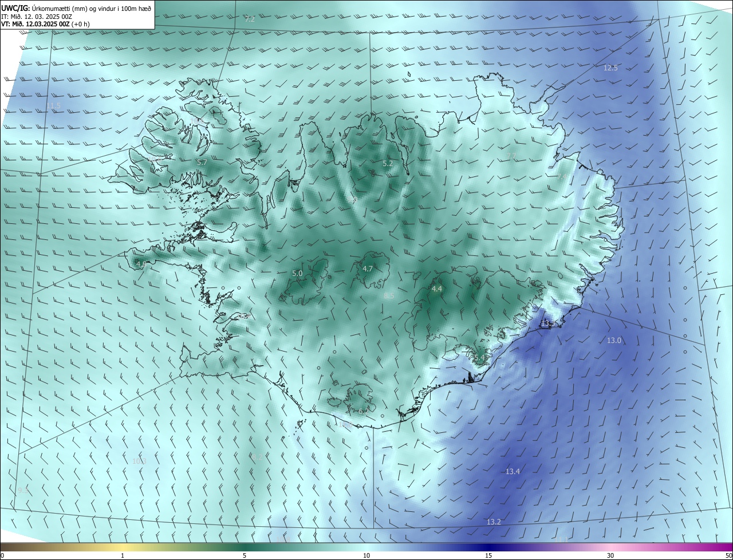Viewport: 733px width, 560px height.
Task: Click the colour scale tick labelled 10
Action: pyautogui.click(x=366, y=555)
